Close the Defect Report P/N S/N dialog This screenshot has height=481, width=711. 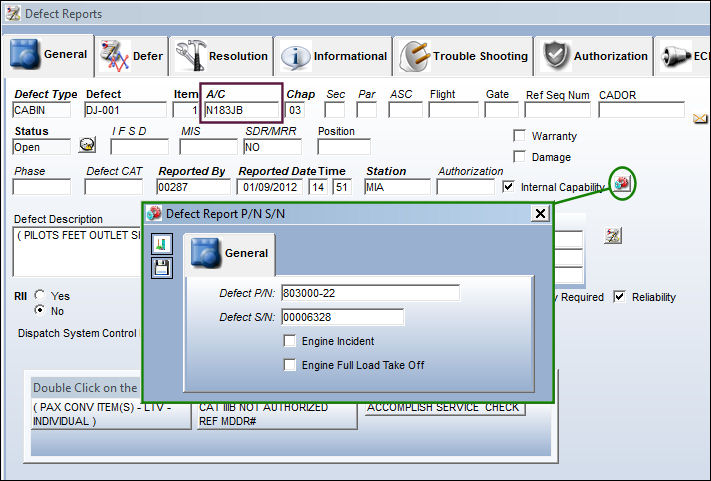[540, 214]
